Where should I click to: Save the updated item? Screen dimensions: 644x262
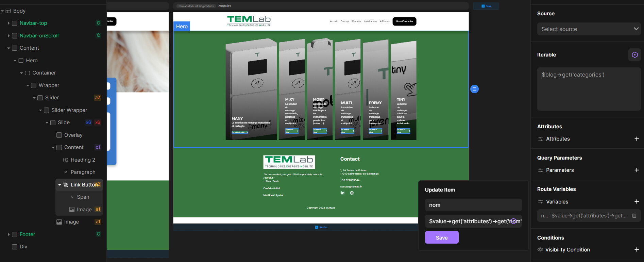coord(442,238)
